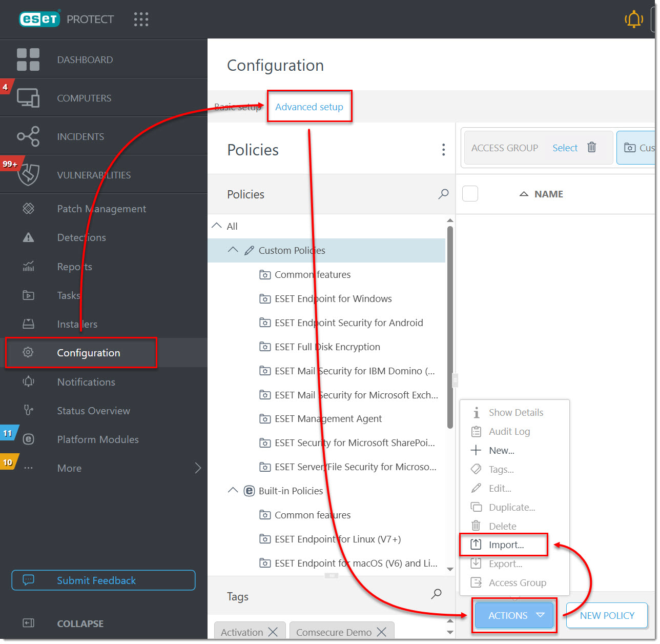Open Installers page

point(104,324)
